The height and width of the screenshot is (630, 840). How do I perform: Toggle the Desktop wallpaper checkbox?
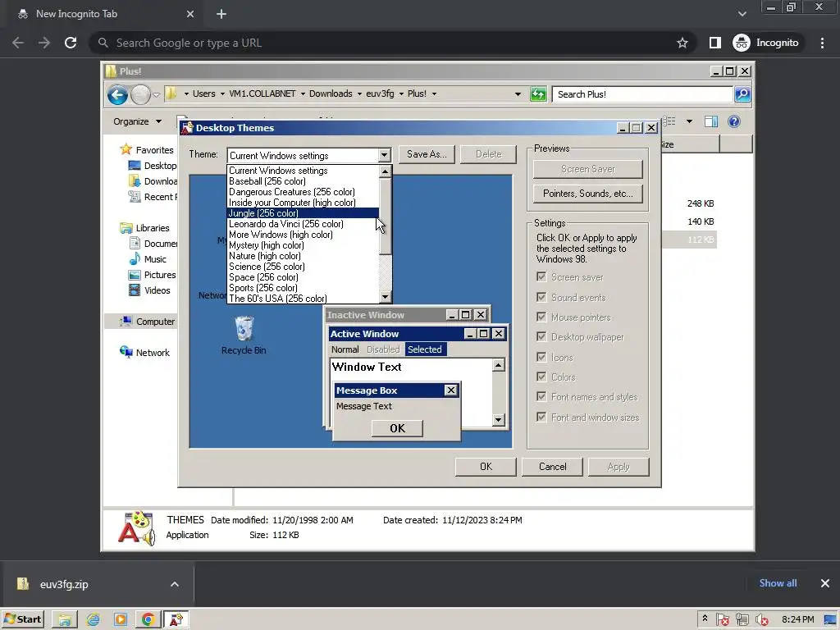tap(541, 337)
